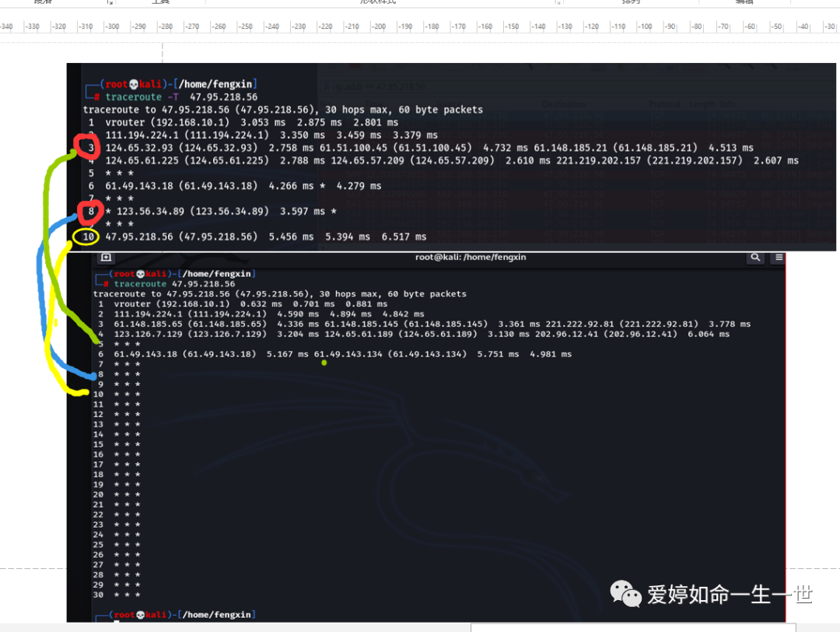Click the '/home/fengxin' path in the upper terminal prompt
The width and height of the screenshot is (840, 632).
click(x=215, y=84)
